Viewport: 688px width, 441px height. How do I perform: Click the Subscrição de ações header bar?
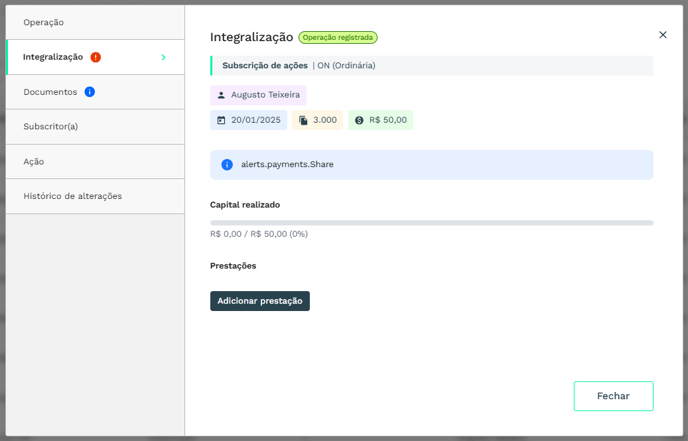click(431, 66)
